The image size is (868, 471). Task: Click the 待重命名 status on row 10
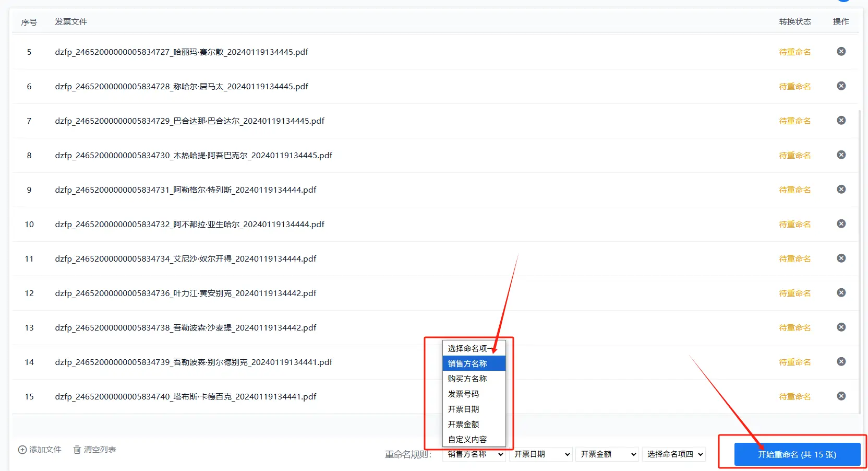(x=794, y=224)
